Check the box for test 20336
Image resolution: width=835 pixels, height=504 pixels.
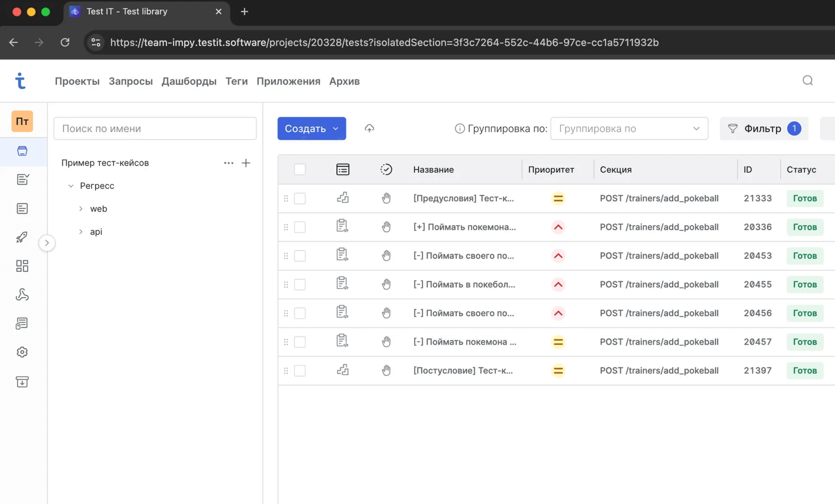click(x=299, y=227)
